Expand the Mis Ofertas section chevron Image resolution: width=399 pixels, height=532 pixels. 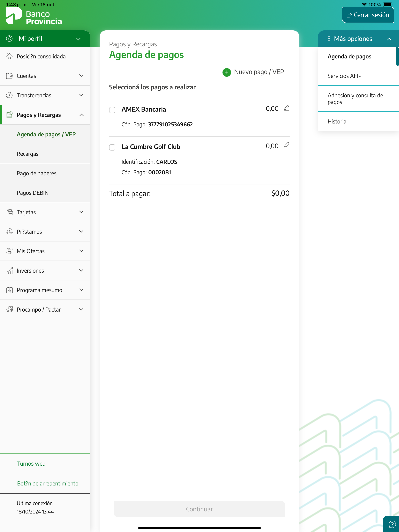pyautogui.click(x=81, y=251)
